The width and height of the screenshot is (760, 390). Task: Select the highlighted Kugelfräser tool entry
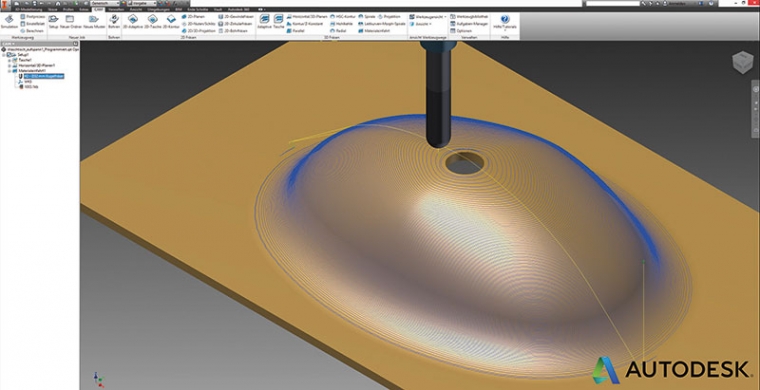(x=44, y=76)
